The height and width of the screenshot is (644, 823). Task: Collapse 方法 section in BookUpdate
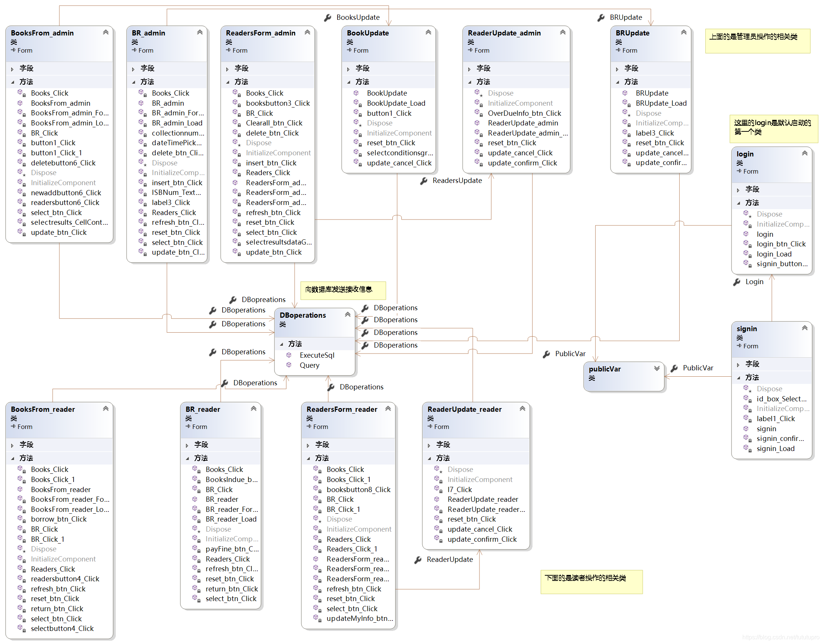coord(348,82)
